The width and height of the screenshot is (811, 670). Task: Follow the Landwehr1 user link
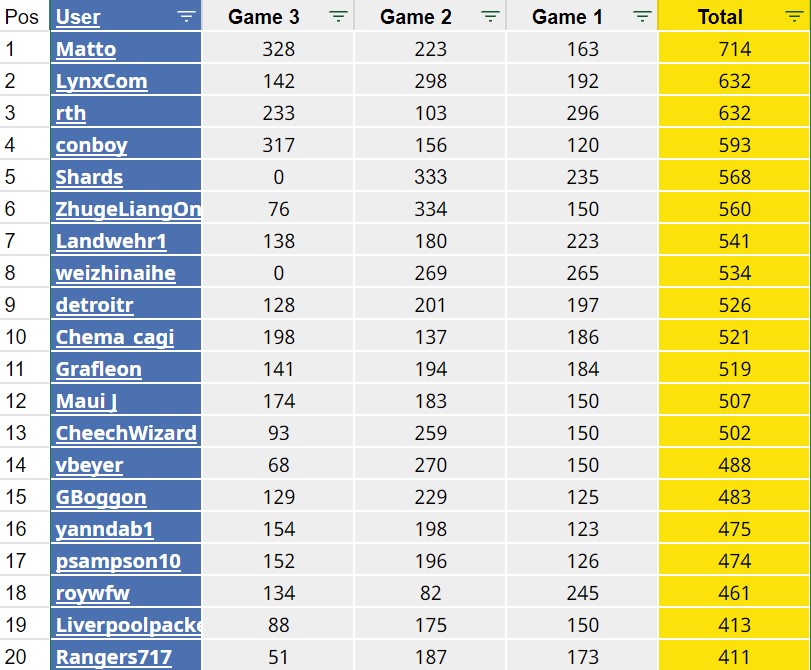point(111,241)
